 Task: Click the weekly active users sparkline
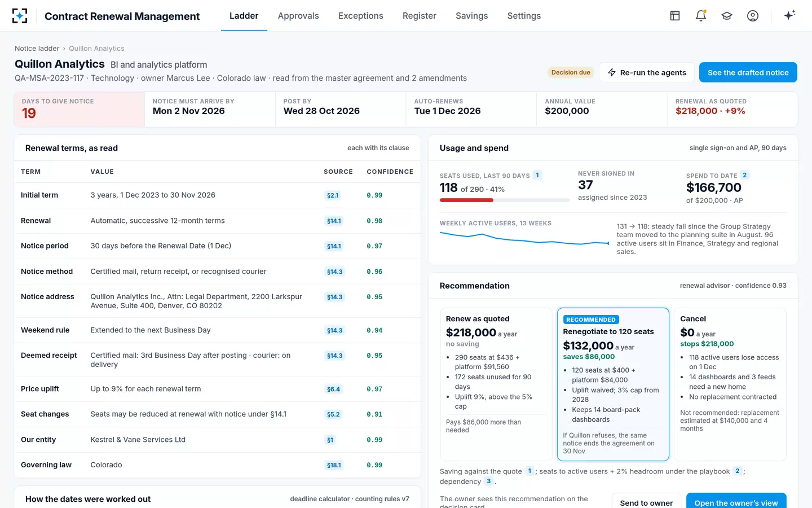[524, 239]
